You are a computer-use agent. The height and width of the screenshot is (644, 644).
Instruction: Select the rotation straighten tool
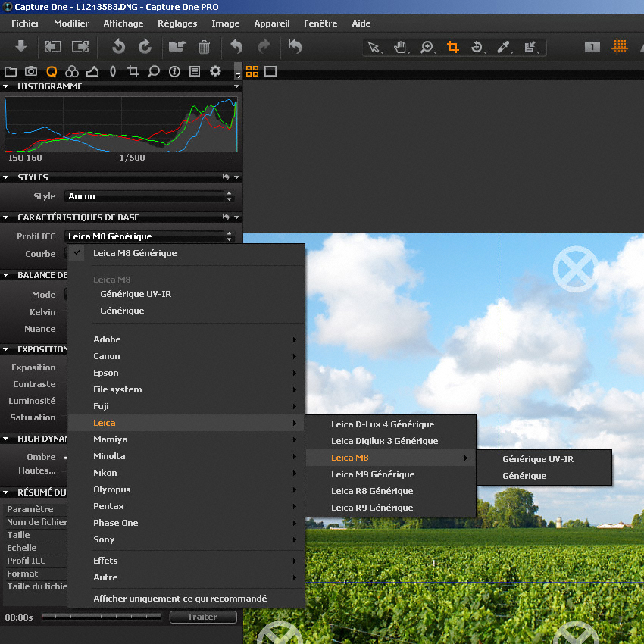[477, 47]
